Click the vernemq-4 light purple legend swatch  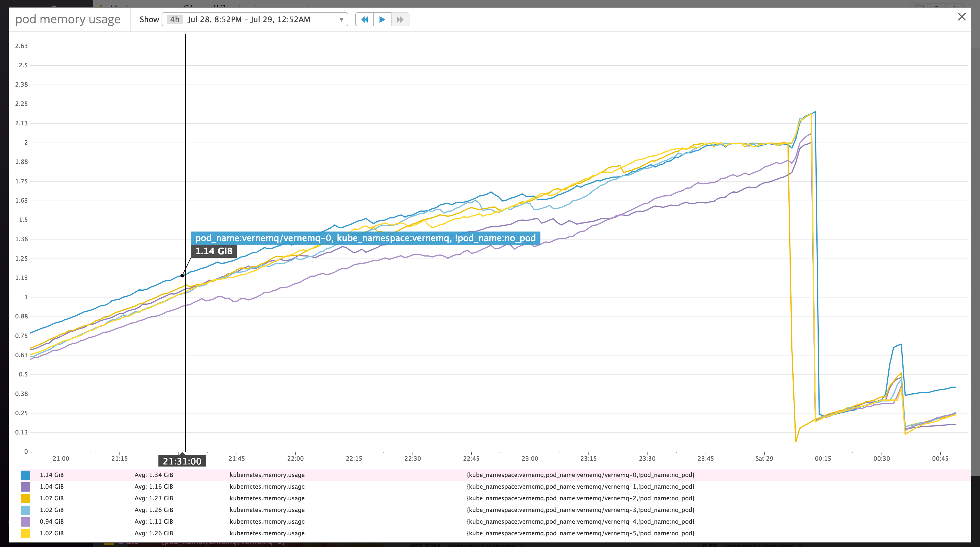tap(25, 522)
